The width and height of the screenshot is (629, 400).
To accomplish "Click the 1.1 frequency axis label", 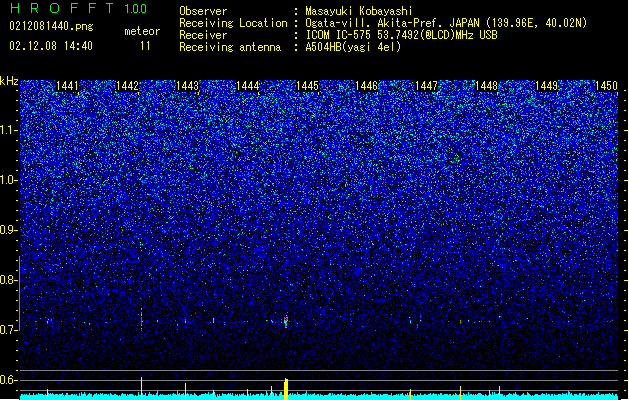I will (x=8, y=130).
